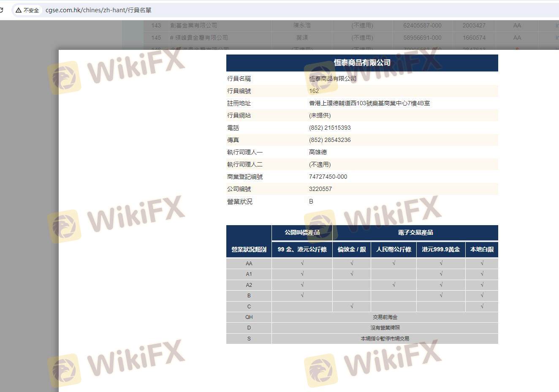Click AA row checkmark under 人民幣公斤條
Screen dimensions: 559x392
[394, 263]
